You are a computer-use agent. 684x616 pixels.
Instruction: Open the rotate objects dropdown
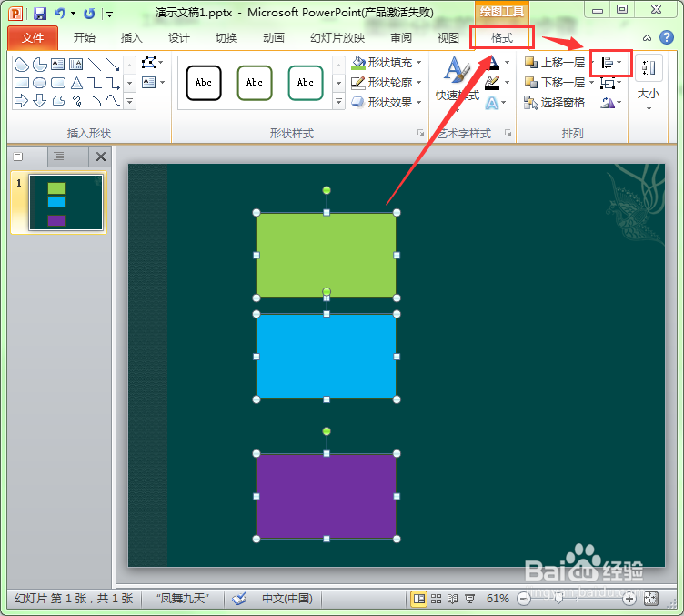point(611,103)
